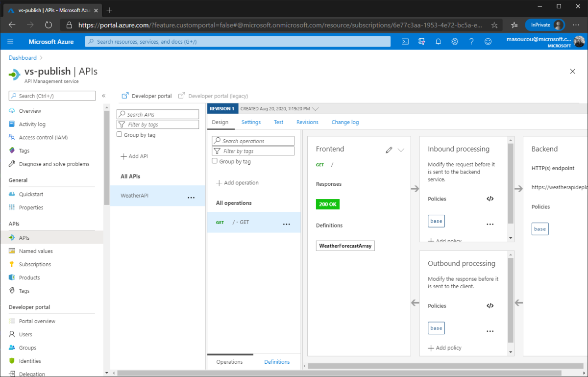Click Add policy under Outbound processing
588x377 pixels.
[x=444, y=348]
